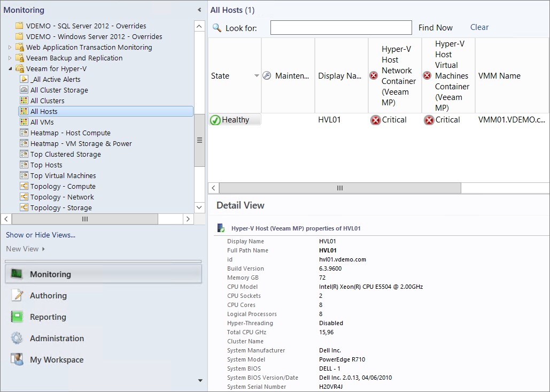550x392 pixels.
Task: Click the Veeam for Hyper-V folder icon
Action: [20, 69]
